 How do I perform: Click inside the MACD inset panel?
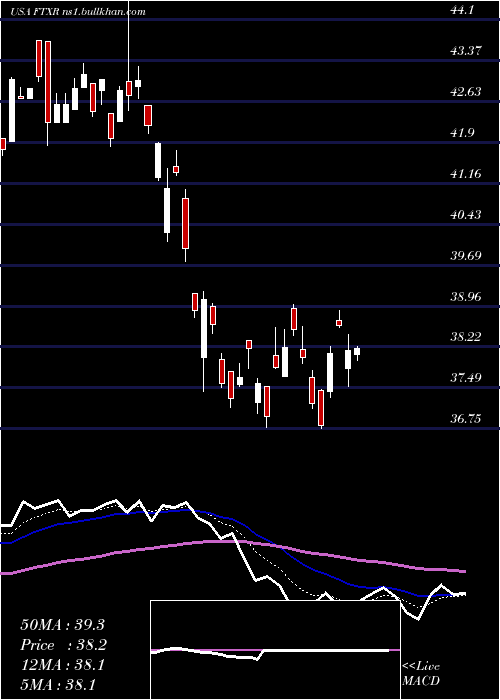[275, 650]
